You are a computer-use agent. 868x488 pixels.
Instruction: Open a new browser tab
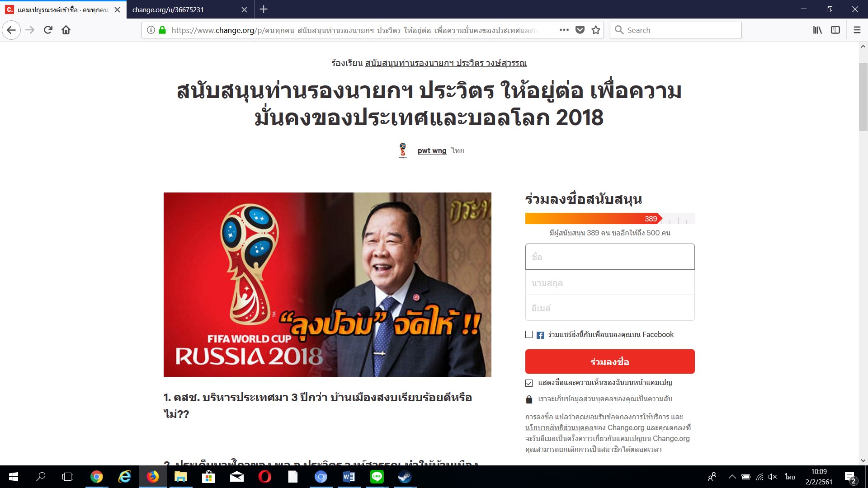click(264, 9)
